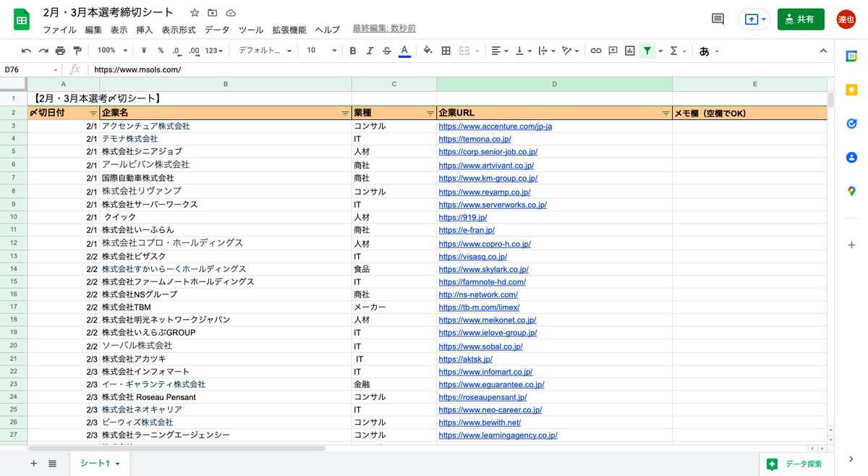Star this document
This screenshot has height=476, width=868.
click(x=195, y=13)
